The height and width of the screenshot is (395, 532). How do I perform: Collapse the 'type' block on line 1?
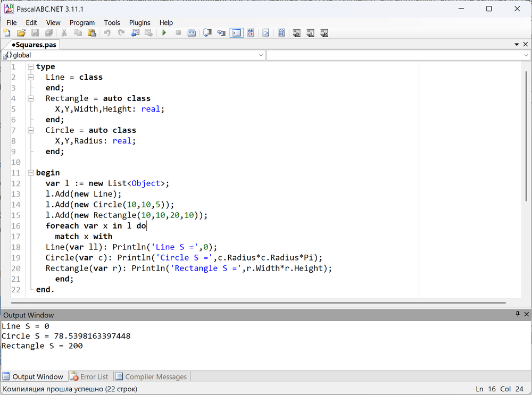point(31,66)
